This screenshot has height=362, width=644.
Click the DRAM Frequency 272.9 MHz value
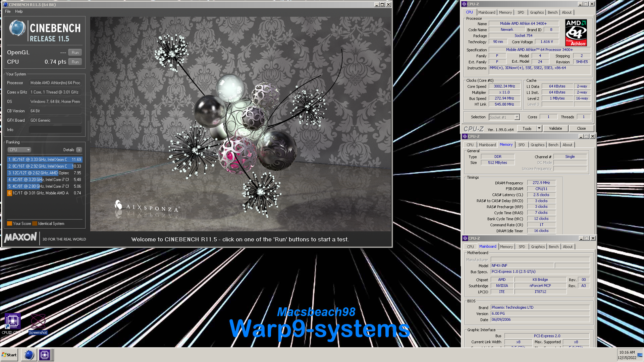541,183
